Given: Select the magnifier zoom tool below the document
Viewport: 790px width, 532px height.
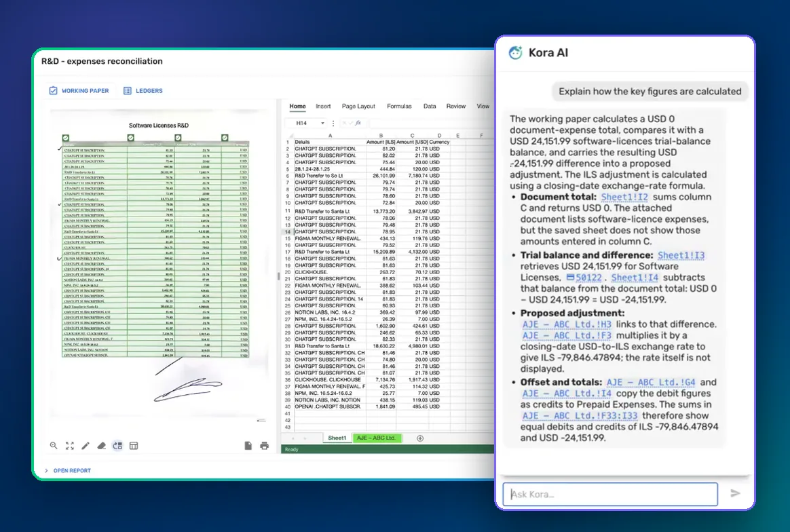Looking at the screenshot, I should [54, 446].
